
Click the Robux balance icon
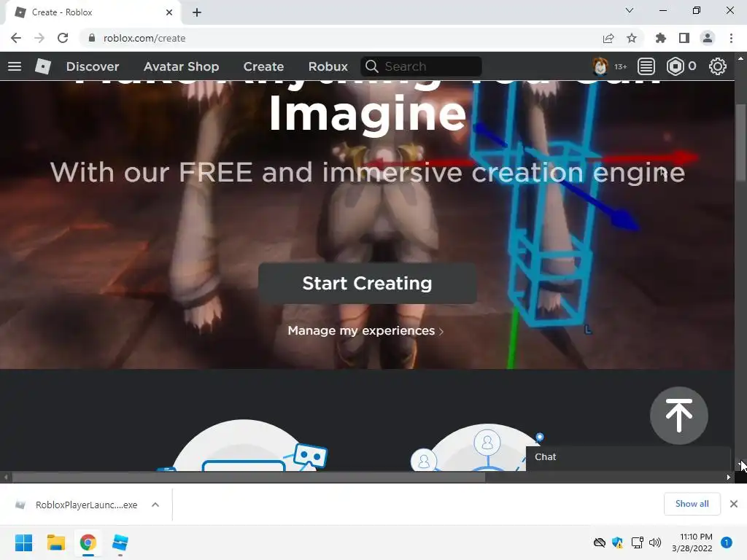pyautogui.click(x=675, y=66)
